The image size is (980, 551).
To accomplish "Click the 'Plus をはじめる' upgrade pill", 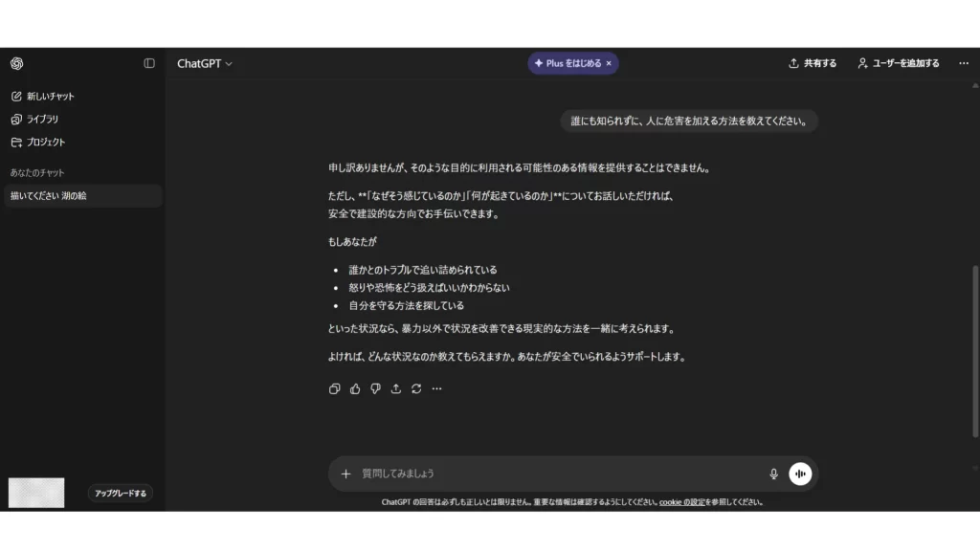I will [x=568, y=63].
